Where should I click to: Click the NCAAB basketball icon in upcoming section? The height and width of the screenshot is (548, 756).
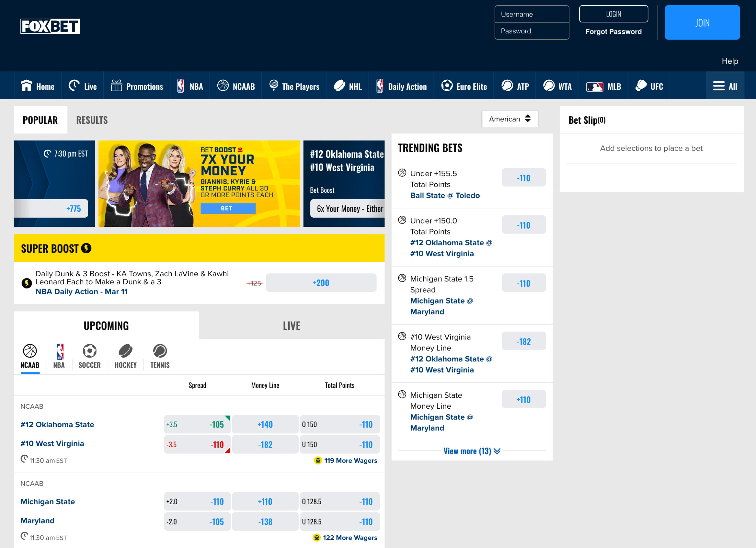pos(29,350)
